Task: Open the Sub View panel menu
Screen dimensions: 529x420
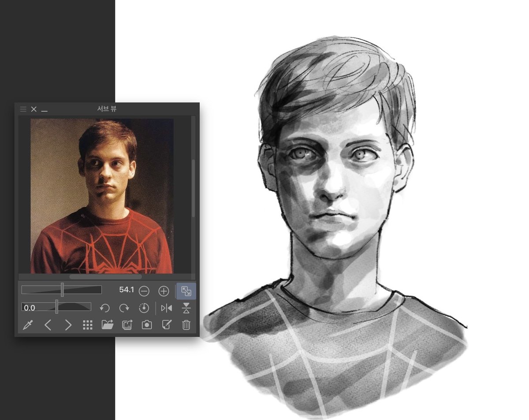Action: click(23, 109)
